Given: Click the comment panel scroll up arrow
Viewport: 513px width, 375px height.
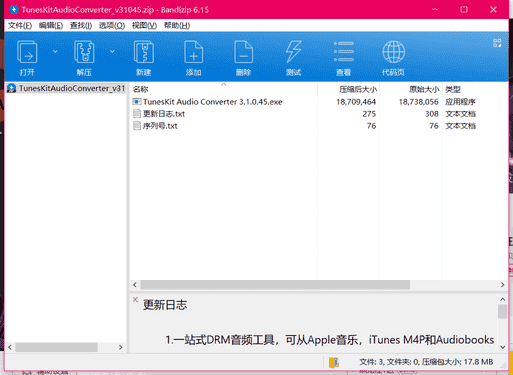Looking at the screenshot, I should coord(503,299).
